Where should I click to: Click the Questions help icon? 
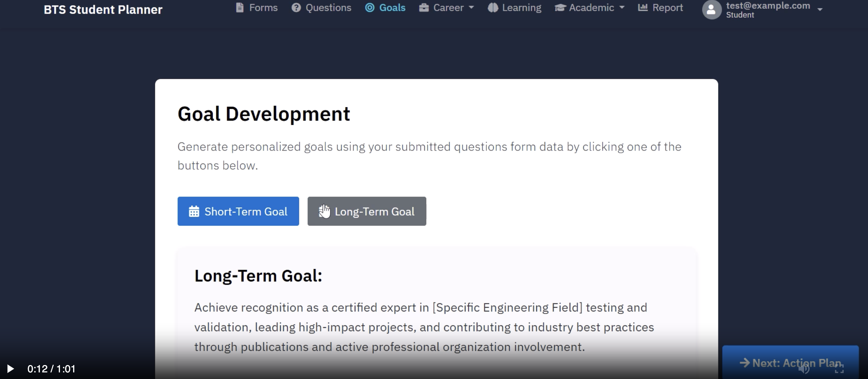(296, 7)
